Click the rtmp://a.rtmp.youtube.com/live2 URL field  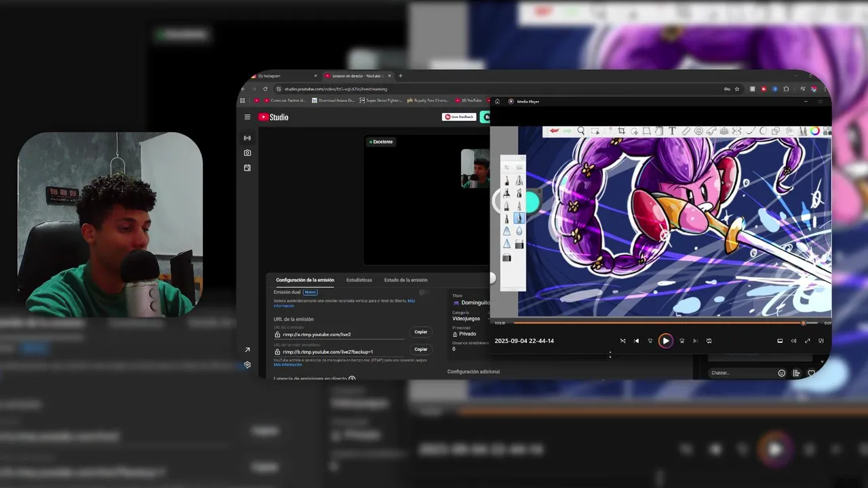[x=339, y=334]
